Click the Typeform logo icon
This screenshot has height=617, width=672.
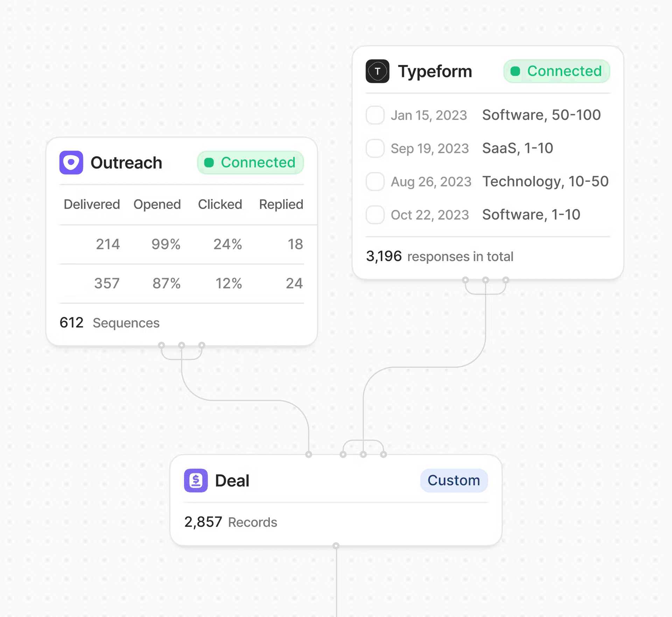377,71
